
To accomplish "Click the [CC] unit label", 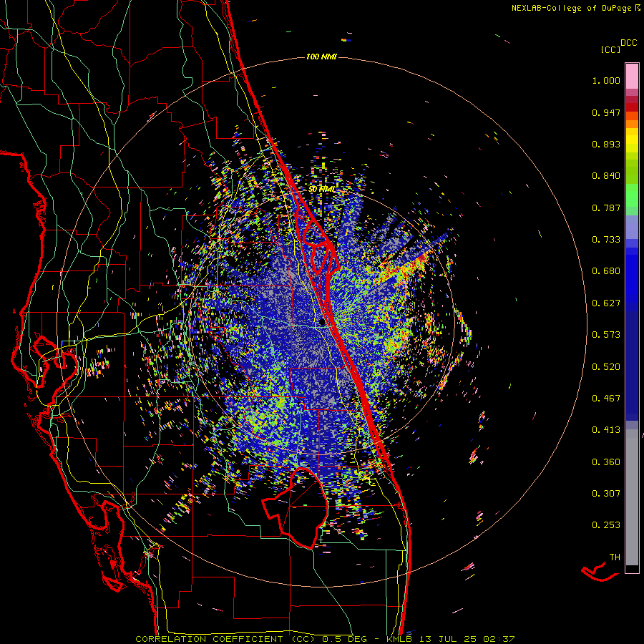I will point(610,49).
